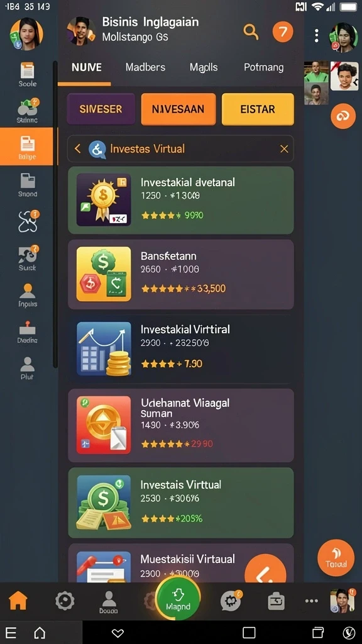Open the Surck sidebar icon
This screenshot has height=644, width=362.
coord(28,258)
